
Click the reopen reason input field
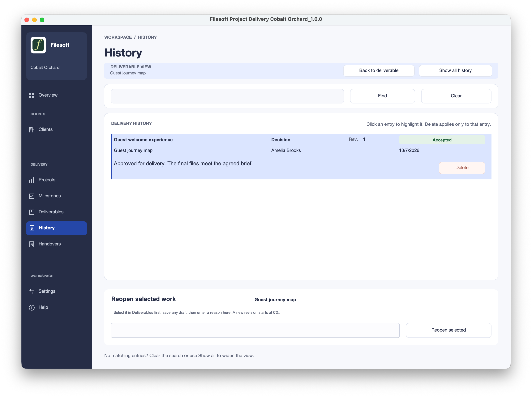click(x=255, y=330)
